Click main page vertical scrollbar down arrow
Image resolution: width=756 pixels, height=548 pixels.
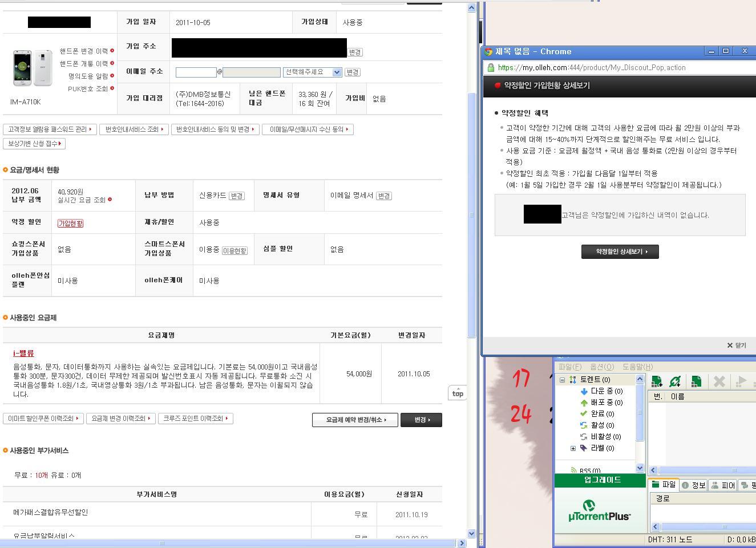tap(471, 534)
